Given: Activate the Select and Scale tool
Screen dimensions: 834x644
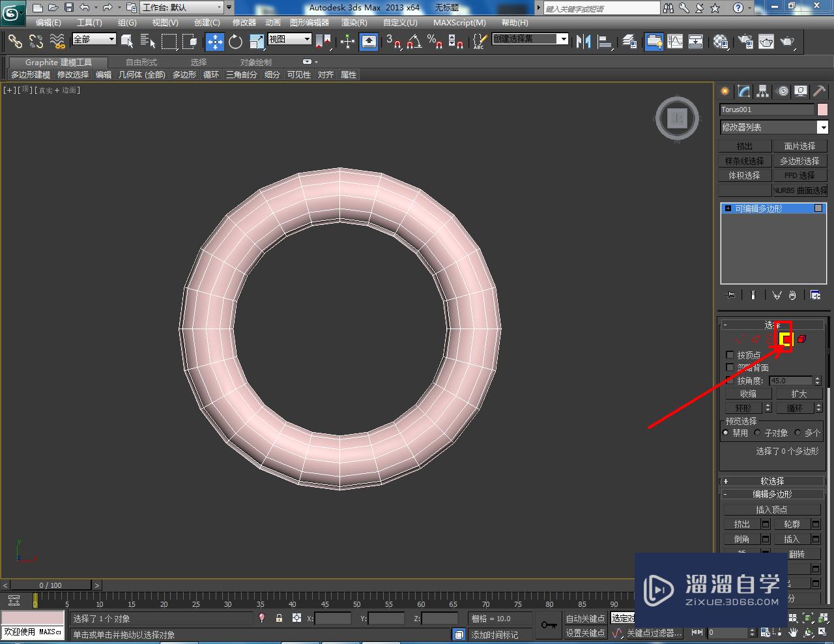Looking at the screenshot, I should pos(257,42).
